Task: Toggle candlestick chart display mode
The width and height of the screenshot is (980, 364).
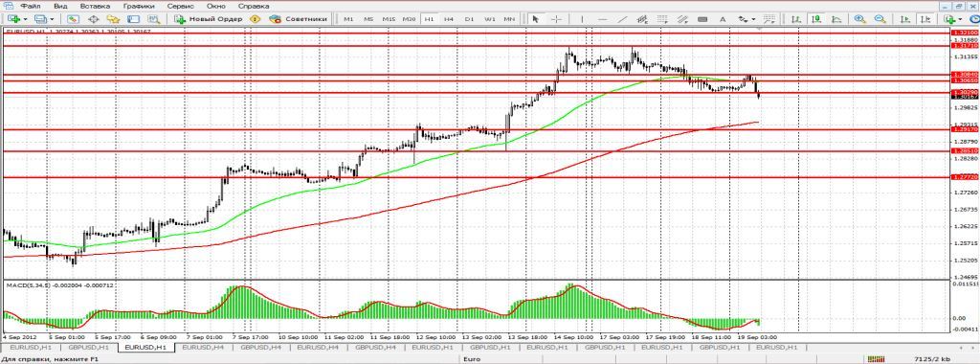Action: click(815, 19)
